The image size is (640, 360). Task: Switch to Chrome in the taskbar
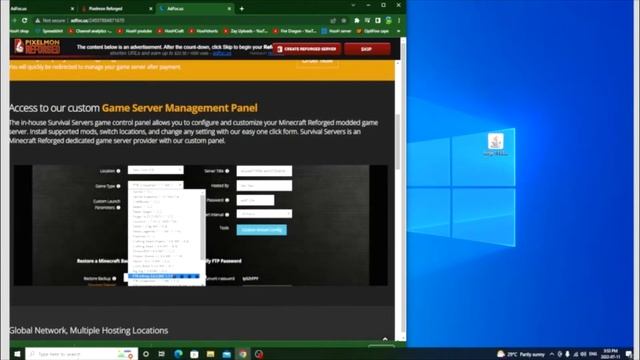(x=243, y=354)
